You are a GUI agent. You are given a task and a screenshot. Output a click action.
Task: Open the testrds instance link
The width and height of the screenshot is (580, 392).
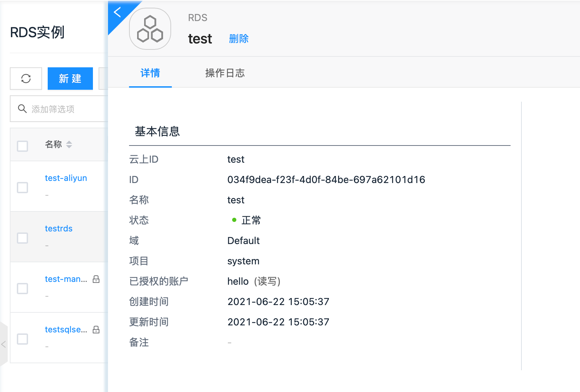pos(59,229)
